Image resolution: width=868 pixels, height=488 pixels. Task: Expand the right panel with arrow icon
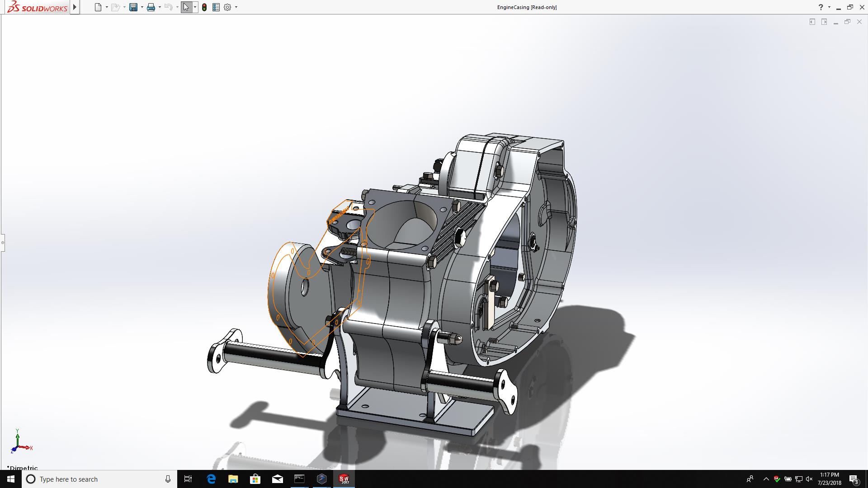(x=824, y=22)
